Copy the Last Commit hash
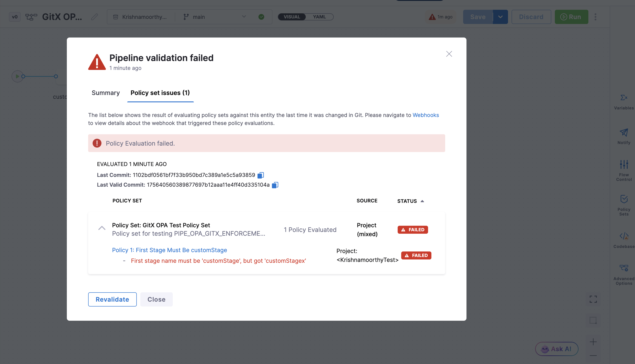The height and width of the screenshot is (364, 635). coord(261,175)
